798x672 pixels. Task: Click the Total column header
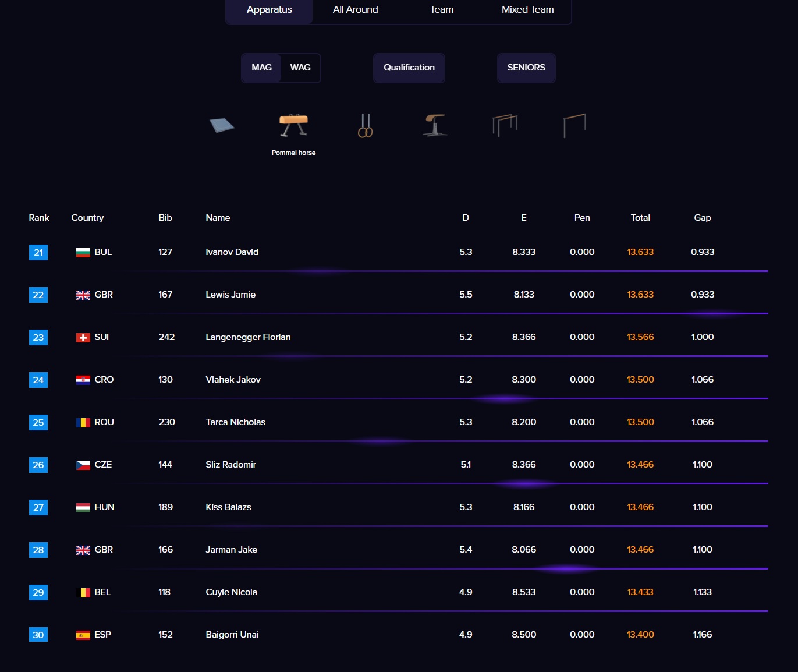[x=640, y=218]
